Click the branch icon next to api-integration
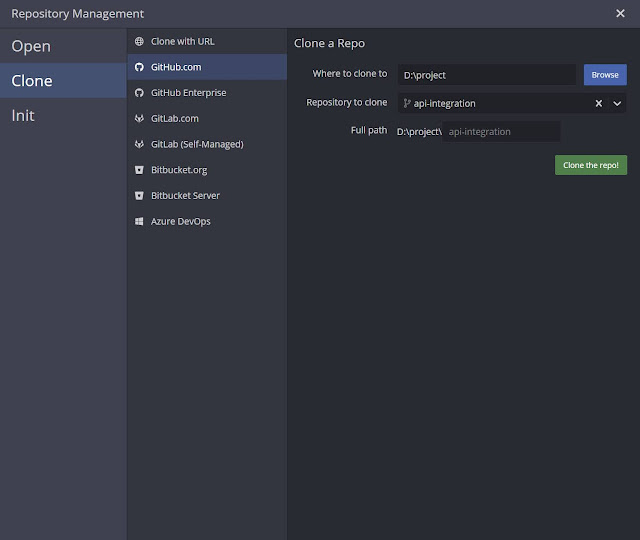 407,103
